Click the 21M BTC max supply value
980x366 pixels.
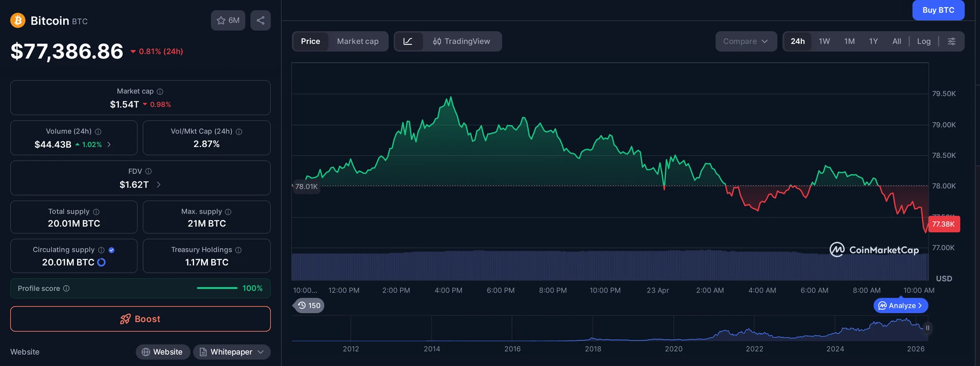click(x=207, y=223)
